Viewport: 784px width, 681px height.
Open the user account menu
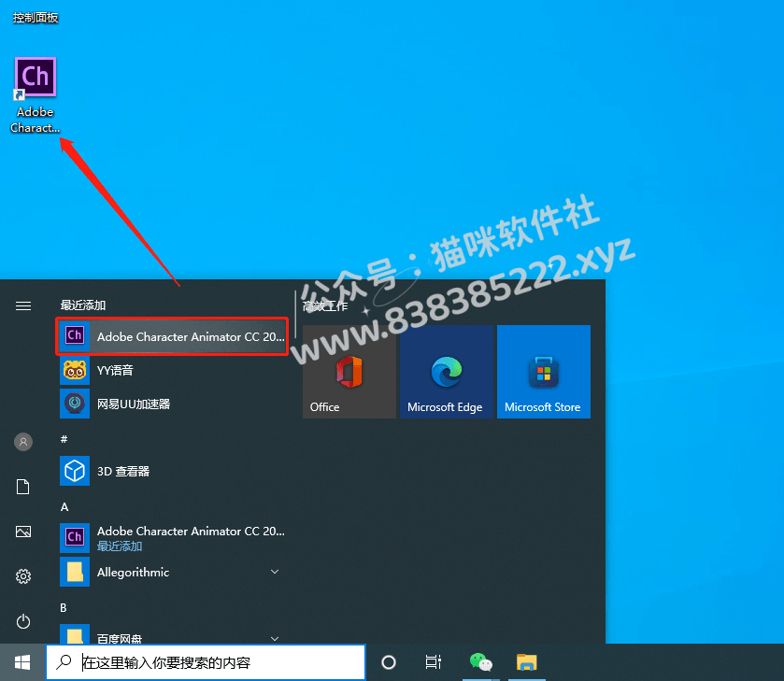(x=23, y=442)
